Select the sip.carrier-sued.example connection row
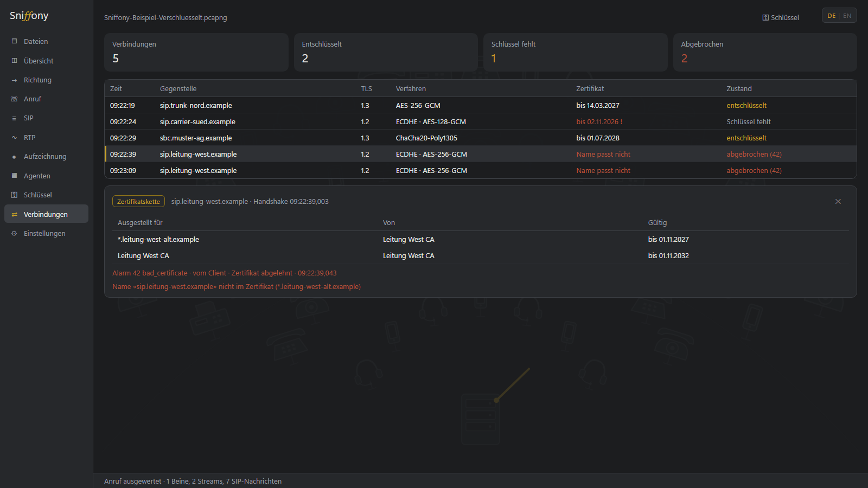This screenshot has width=868, height=488. tap(481, 121)
